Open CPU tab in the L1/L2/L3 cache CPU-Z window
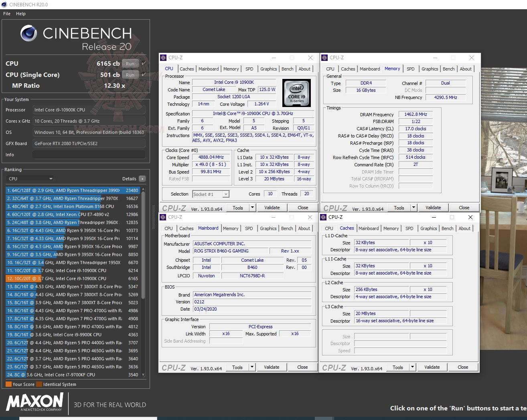This screenshot has height=420, width=527. 329,228
